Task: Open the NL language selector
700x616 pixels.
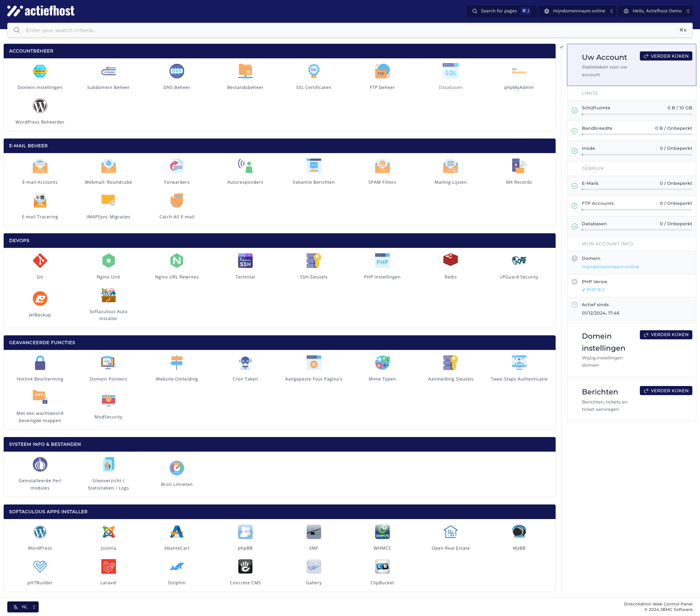Action: [x=23, y=607]
